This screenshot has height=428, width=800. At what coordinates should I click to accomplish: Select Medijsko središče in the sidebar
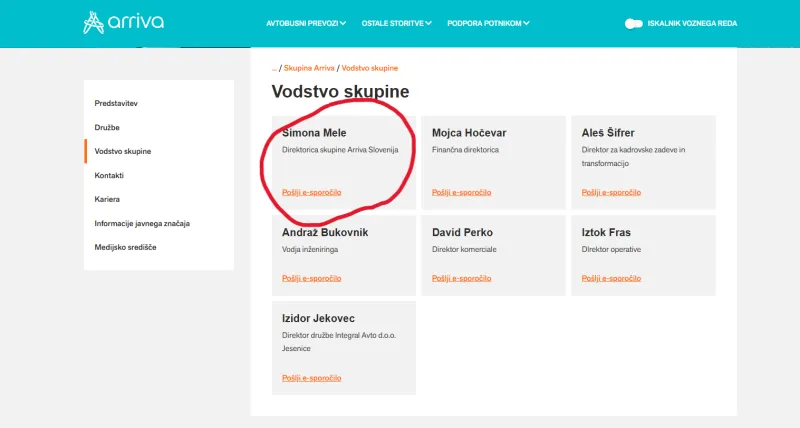click(x=125, y=247)
